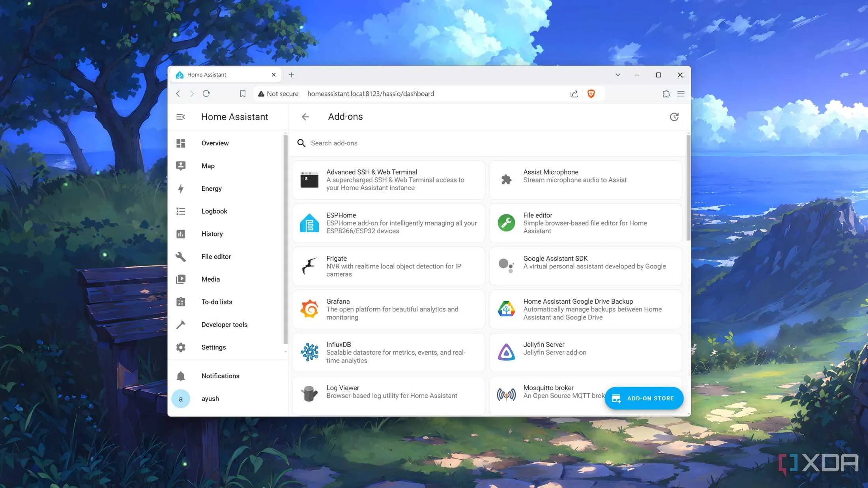The width and height of the screenshot is (868, 488).
Task: Open the File editor sidebar menu item
Action: coord(216,256)
